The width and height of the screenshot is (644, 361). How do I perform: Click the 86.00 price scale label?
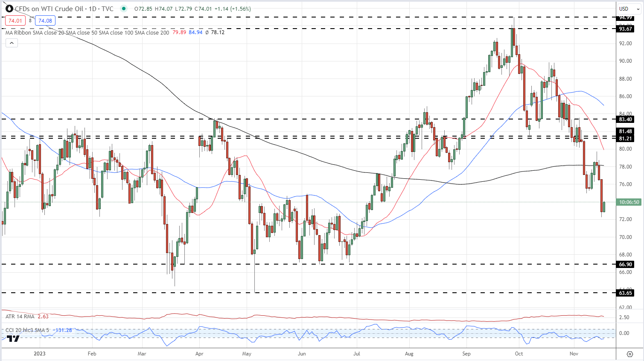(x=626, y=96)
